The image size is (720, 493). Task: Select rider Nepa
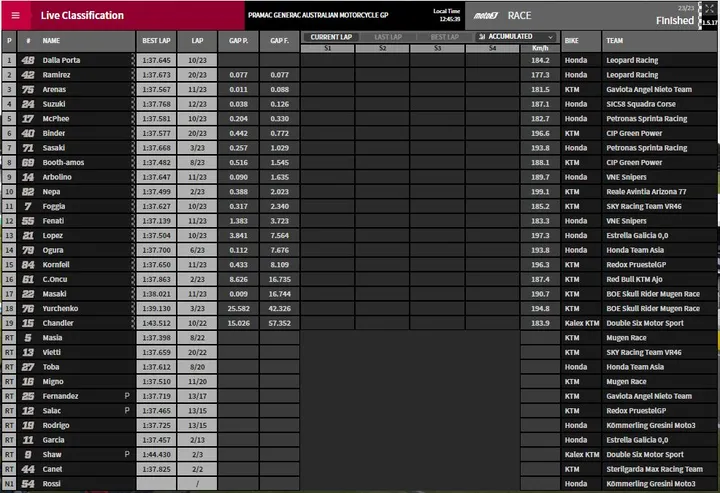point(51,192)
